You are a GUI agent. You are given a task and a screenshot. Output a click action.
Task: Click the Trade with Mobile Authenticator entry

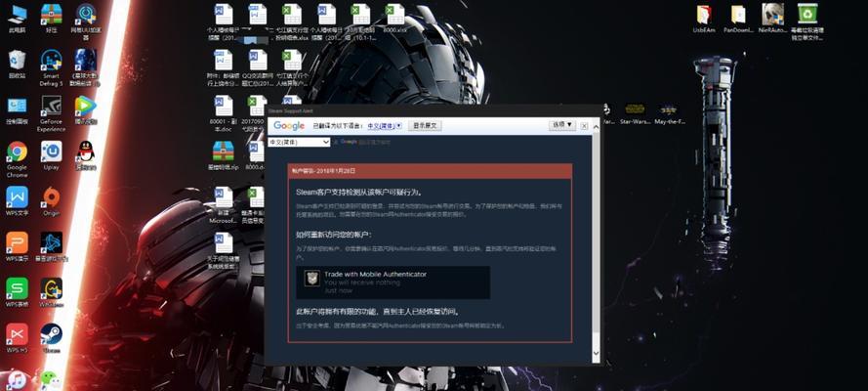pos(393,282)
